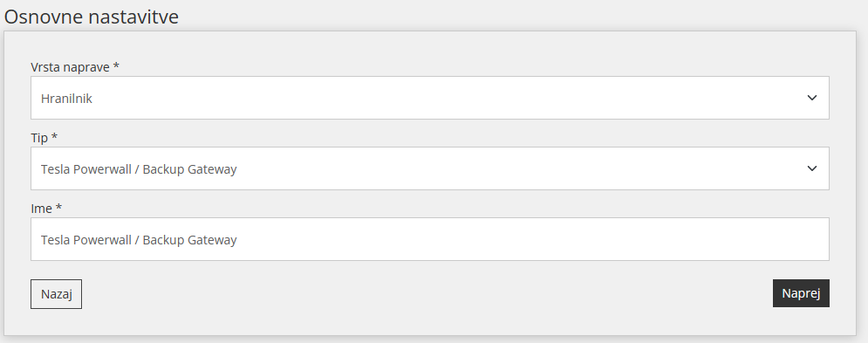Click the required asterisk next to Vrsta naprave
The height and width of the screenshot is (343, 868).
coord(116,66)
